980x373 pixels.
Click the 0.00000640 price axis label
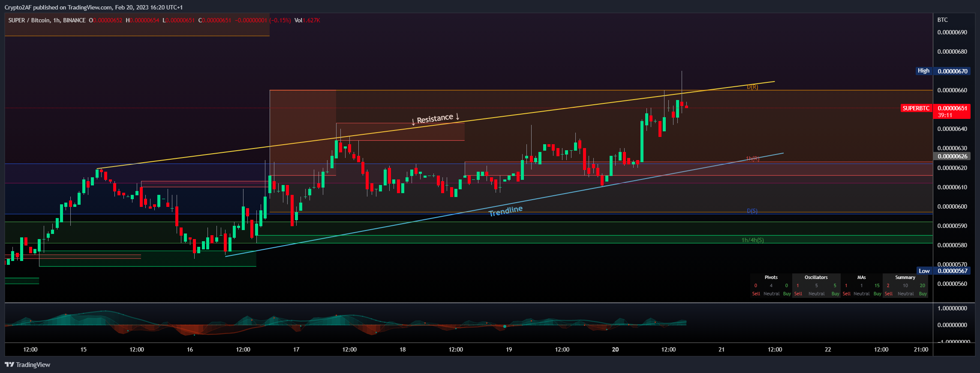pos(952,129)
